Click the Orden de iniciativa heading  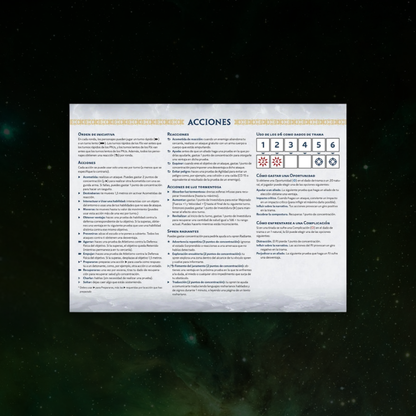coord(96,134)
